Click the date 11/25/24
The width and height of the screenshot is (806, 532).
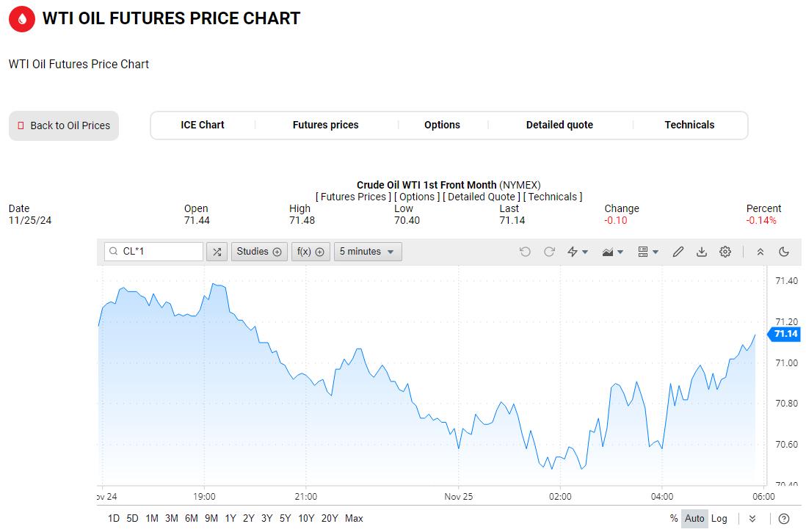30,221
